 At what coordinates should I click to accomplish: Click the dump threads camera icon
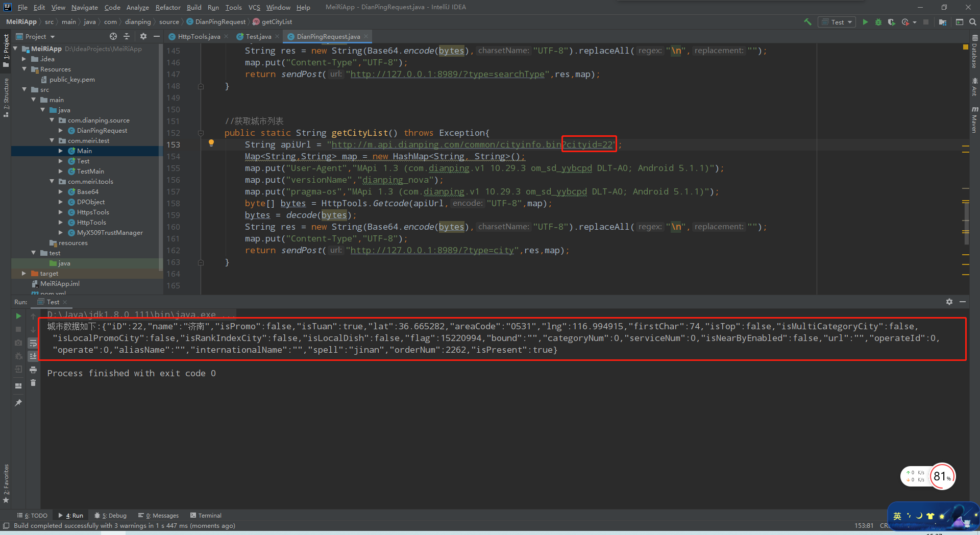18,343
